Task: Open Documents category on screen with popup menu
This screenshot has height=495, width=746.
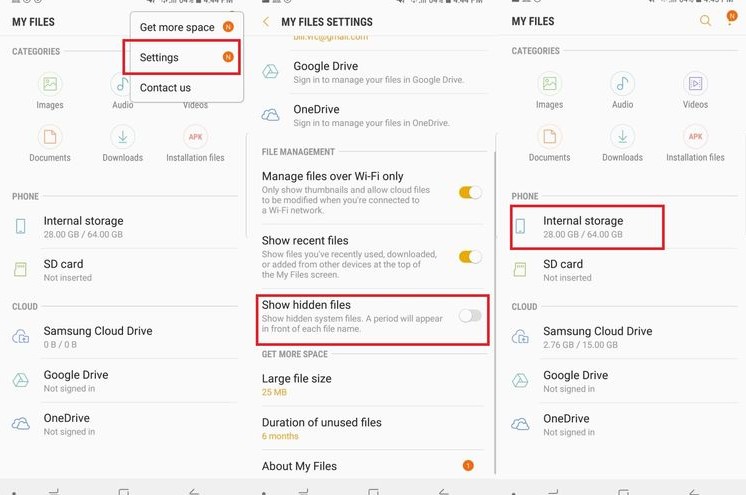Action: tap(50, 144)
